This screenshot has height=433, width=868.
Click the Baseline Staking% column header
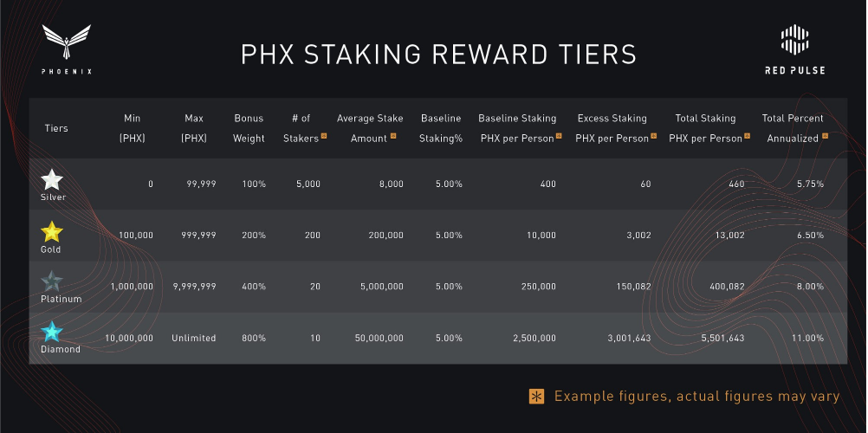pyautogui.click(x=441, y=128)
